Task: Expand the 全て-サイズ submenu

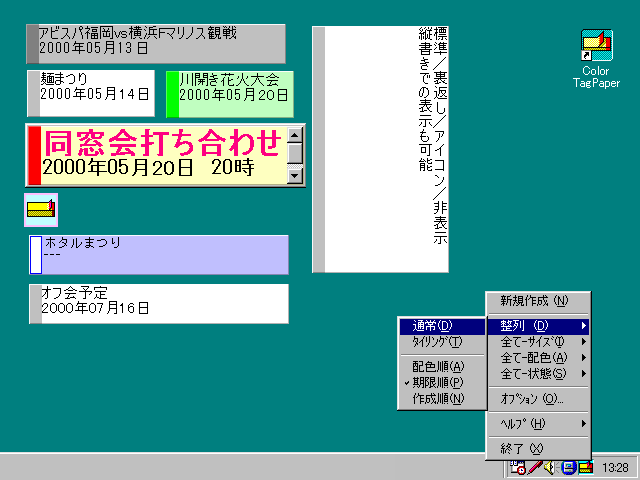Action: (538, 342)
